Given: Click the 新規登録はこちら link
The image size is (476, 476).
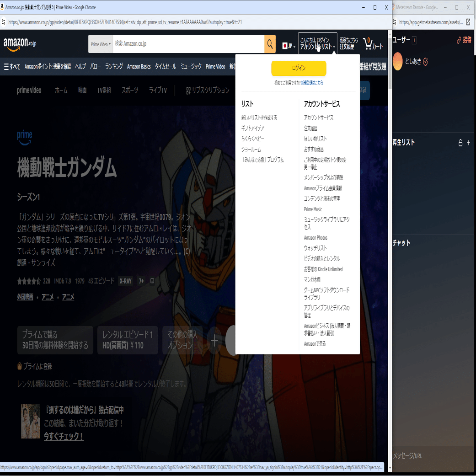Looking at the screenshot, I should tap(312, 83).
